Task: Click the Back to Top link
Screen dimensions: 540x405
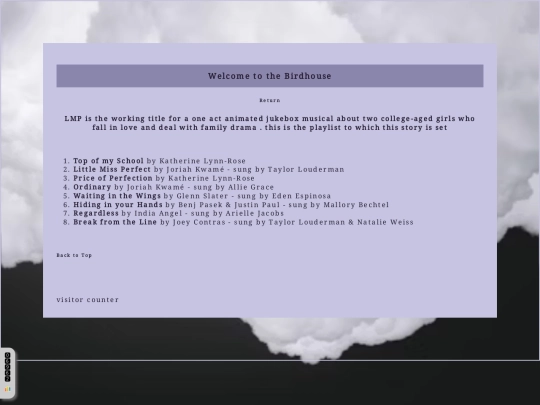Action: (74, 255)
